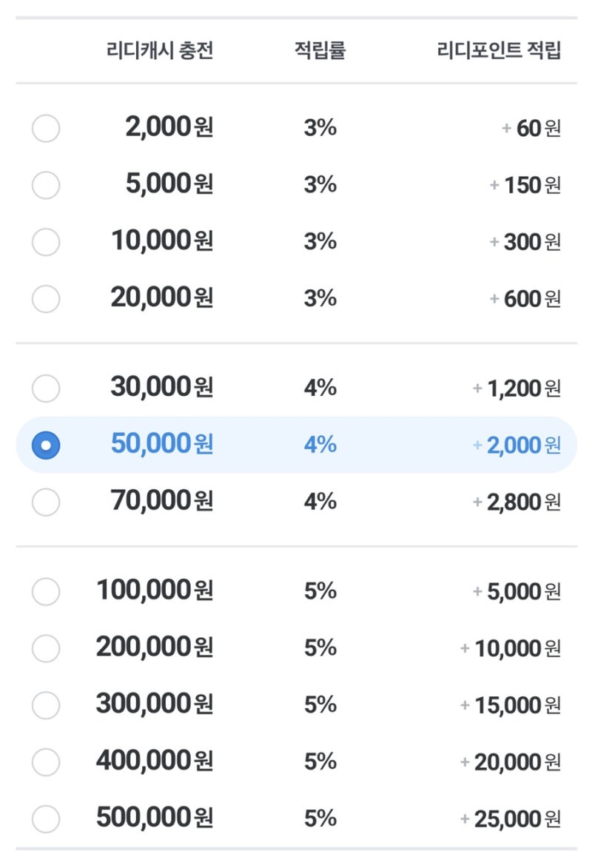Click the 리디포인트 적립 column header
This screenshot has width=592, height=868.
(x=499, y=51)
